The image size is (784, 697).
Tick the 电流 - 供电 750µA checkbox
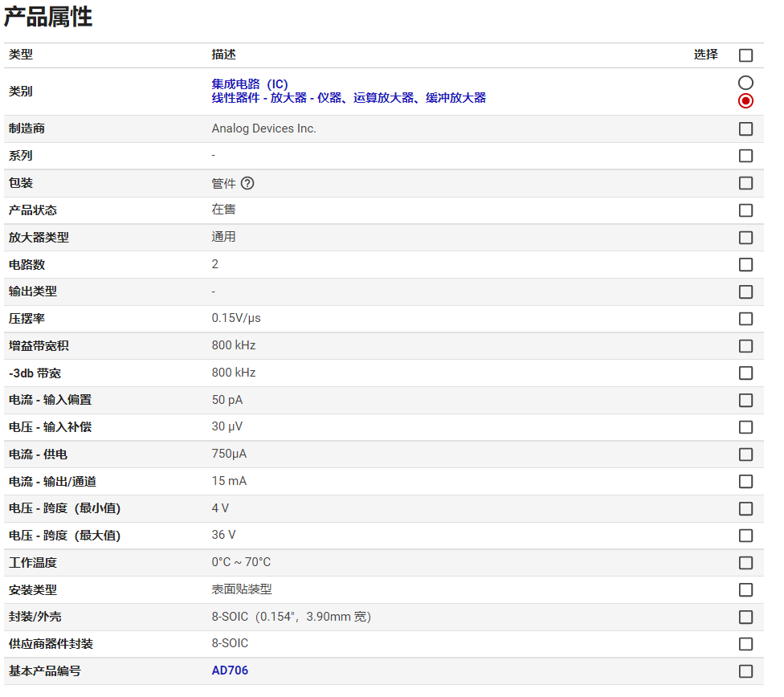click(745, 454)
